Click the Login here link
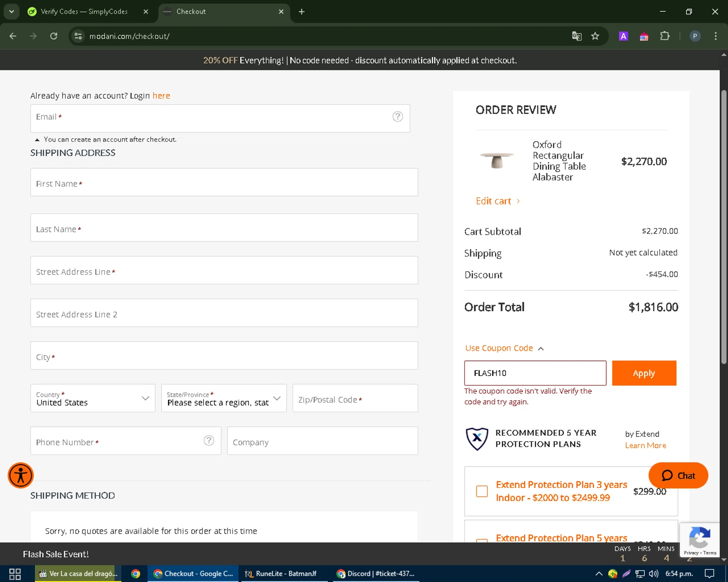Image resolution: width=728 pixels, height=582 pixels. click(161, 96)
